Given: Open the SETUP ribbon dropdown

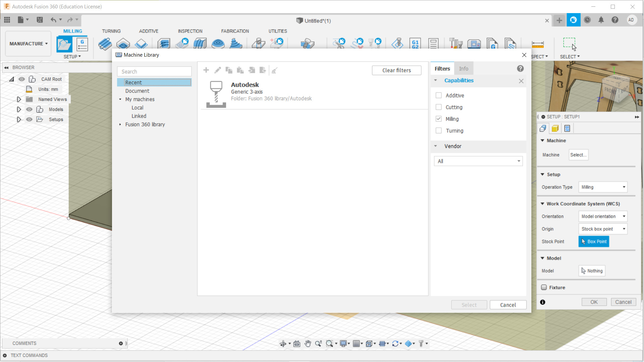Looking at the screenshot, I should pyautogui.click(x=72, y=57).
